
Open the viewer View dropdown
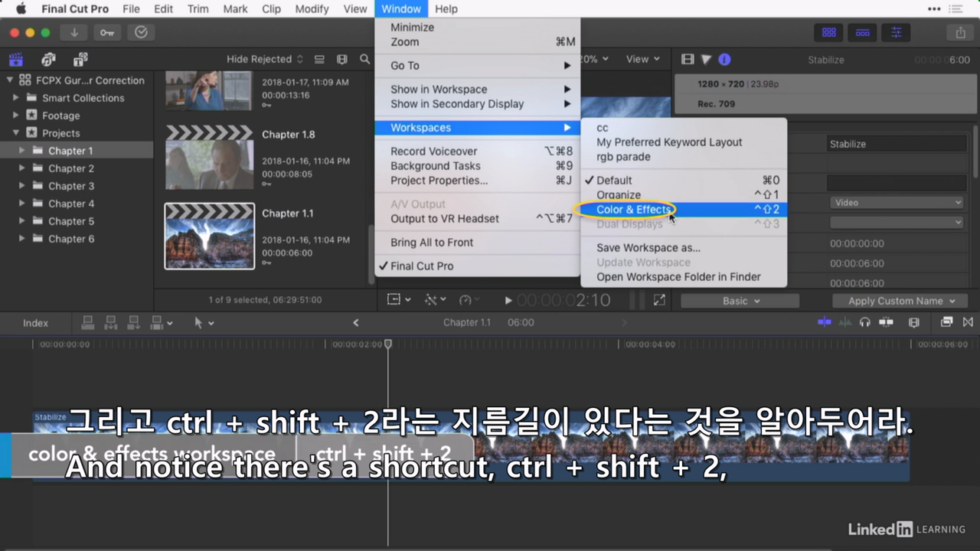point(642,59)
